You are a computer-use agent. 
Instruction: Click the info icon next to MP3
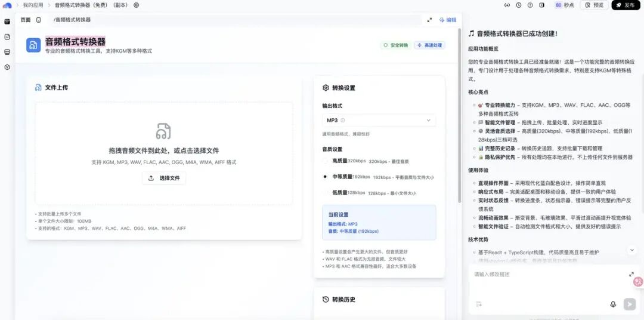(x=342, y=121)
